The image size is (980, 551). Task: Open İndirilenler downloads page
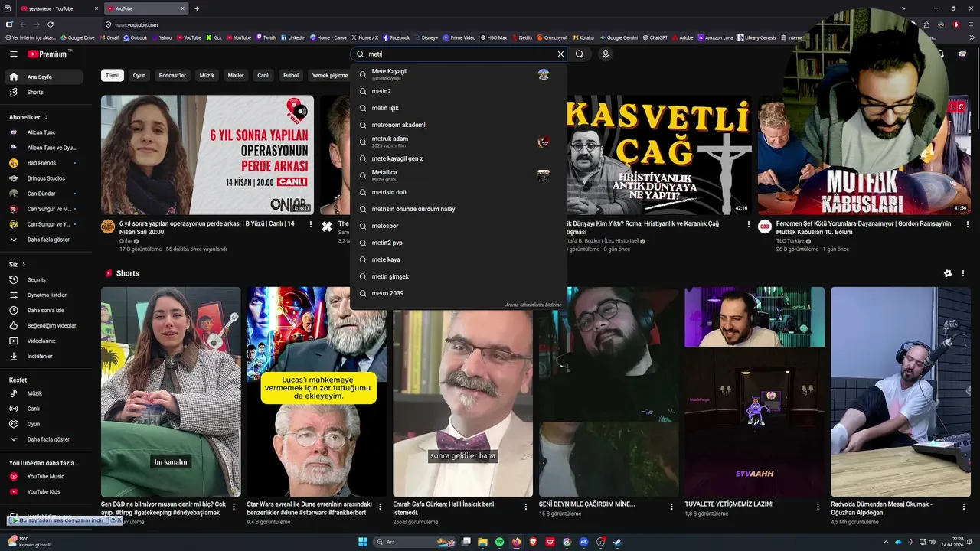pyautogui.click(x=45, y=356)
